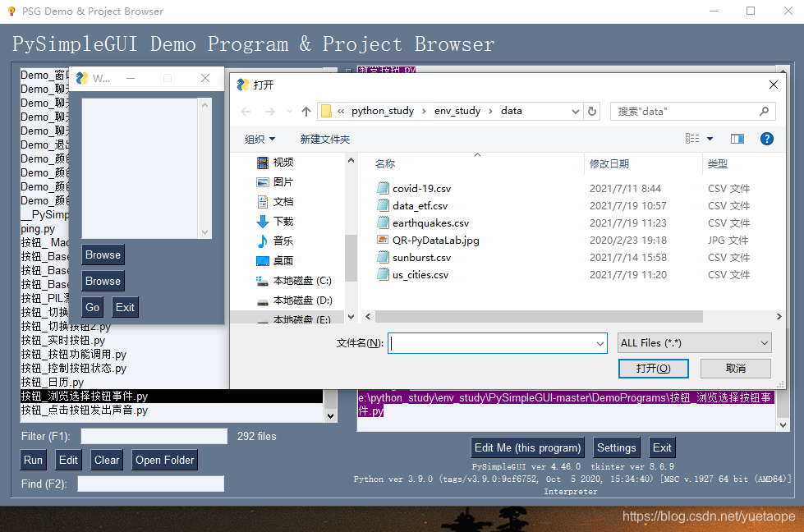Screen dimensions: 804x532
Task: Click the 取消 button
Action: click(735, 369)
